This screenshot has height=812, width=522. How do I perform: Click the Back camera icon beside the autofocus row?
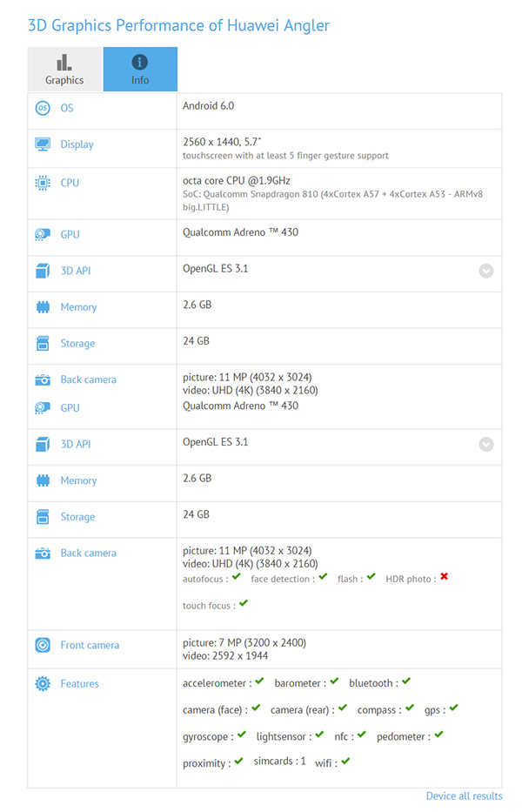pyautogui.click(x=43, y=554)
